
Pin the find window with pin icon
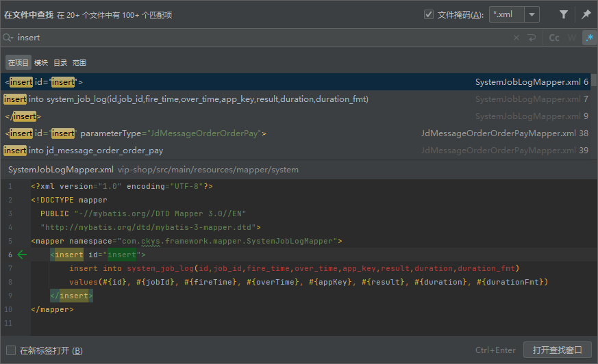[x=586, y=15]
